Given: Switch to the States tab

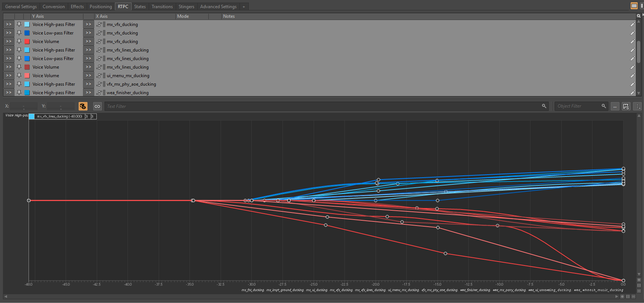Looking at the screenshot, I should tap(140, 7).
